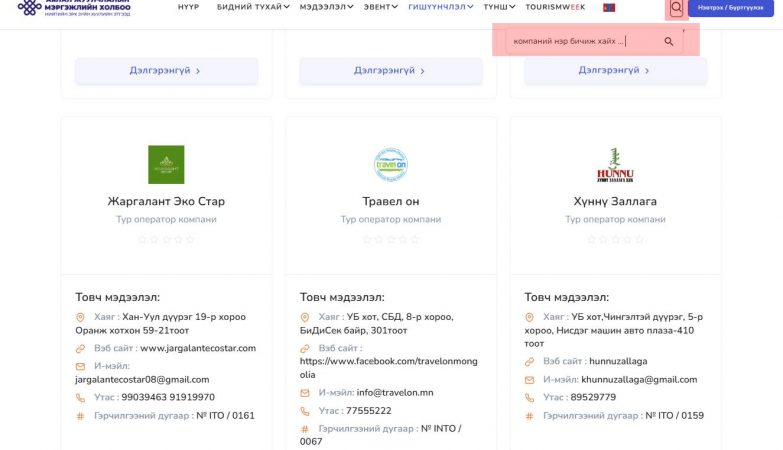This screenshot has height=450, width=783.
Task: Expand ГИШҮҮНЧЛЭЛ dropdown menu
Action: 440,7
